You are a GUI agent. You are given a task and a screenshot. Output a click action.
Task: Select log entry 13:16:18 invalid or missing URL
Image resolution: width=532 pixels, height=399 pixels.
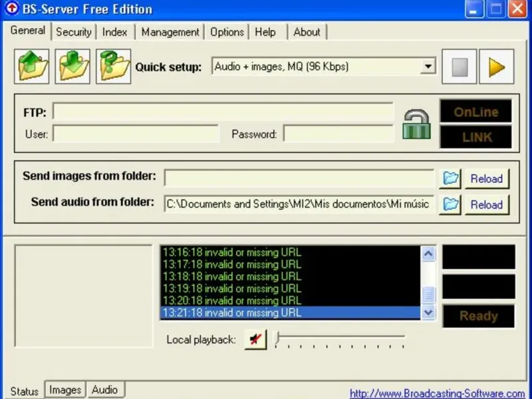(x=290, y=252)
